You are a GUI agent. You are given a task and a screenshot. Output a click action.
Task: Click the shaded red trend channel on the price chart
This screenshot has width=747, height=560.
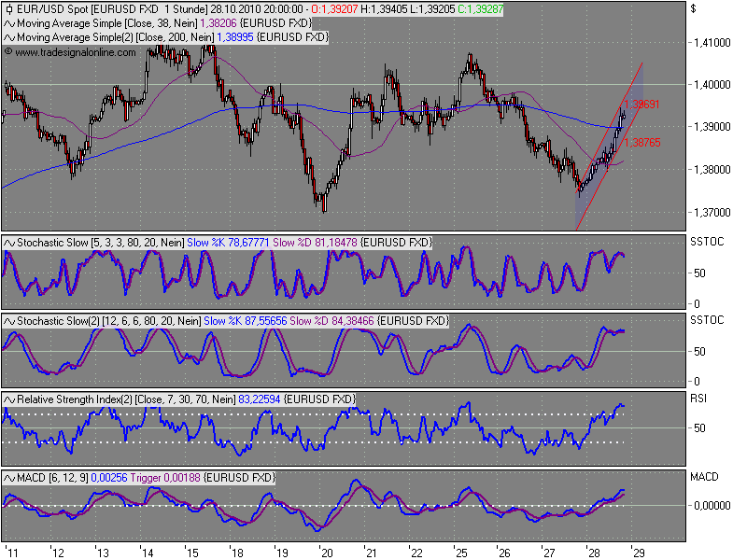610,146
